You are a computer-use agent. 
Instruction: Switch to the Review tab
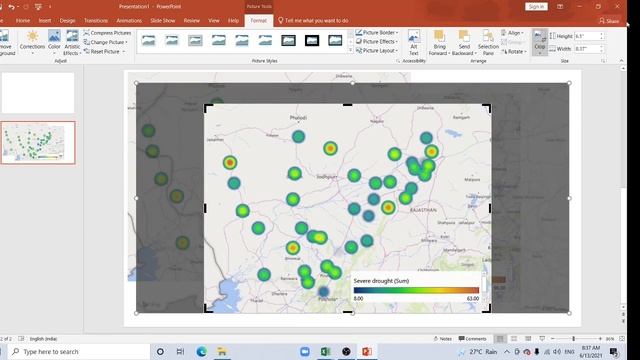click(x=191, y=20)
